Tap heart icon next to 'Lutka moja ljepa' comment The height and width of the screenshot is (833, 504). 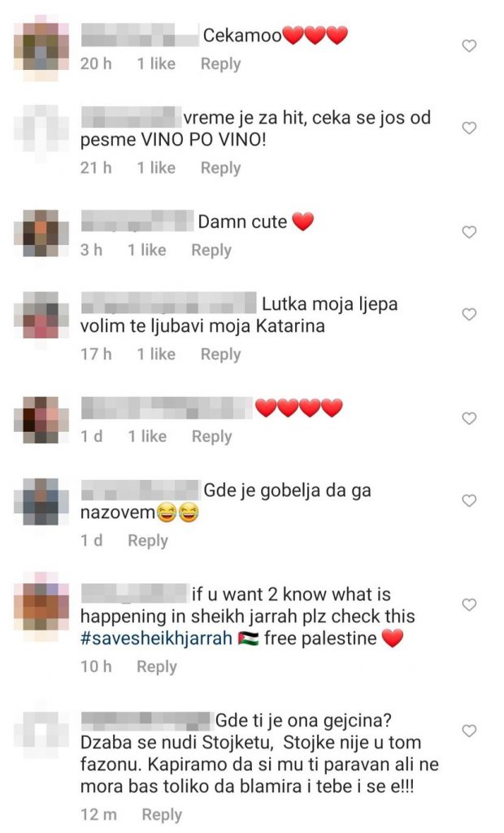tap(469, 315)
